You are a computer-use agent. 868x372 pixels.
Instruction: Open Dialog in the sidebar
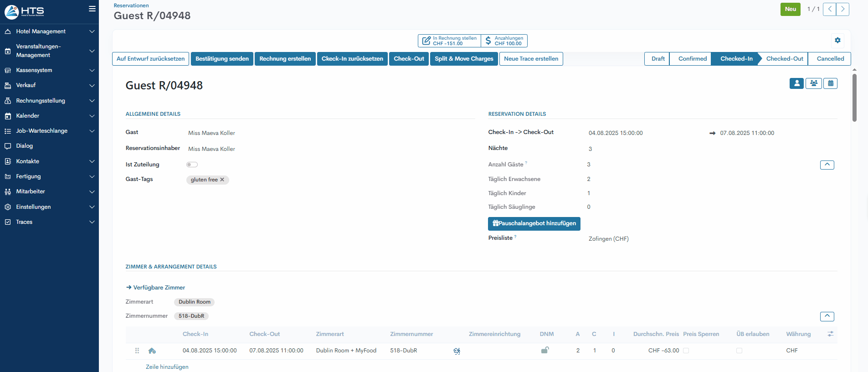(25, 146)
